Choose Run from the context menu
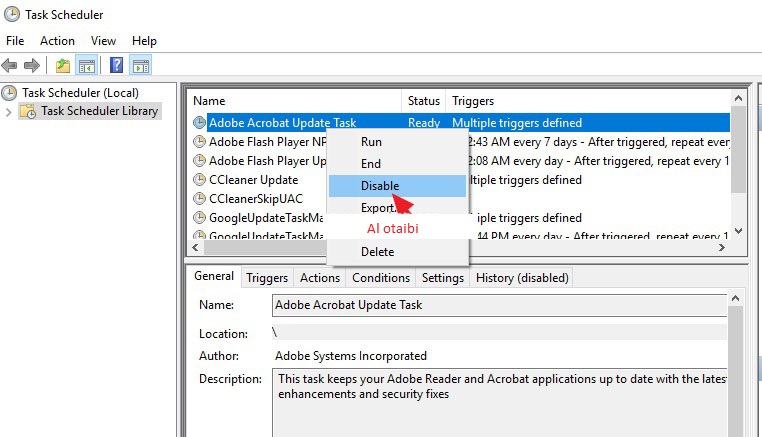This screenshot has height=437, width=762. [x=397, y=142]
